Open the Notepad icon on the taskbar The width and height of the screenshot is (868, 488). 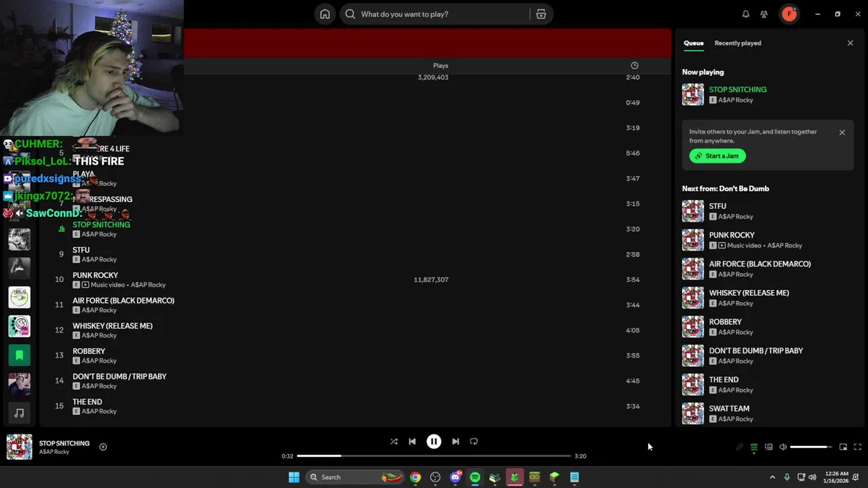[574, 477]
